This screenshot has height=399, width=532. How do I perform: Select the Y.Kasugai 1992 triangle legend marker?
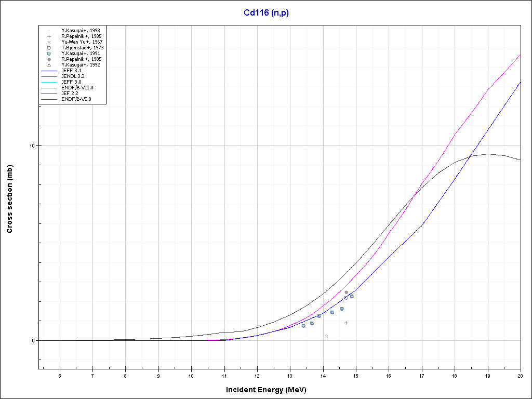pyautogui.click(x=48, y=65)
